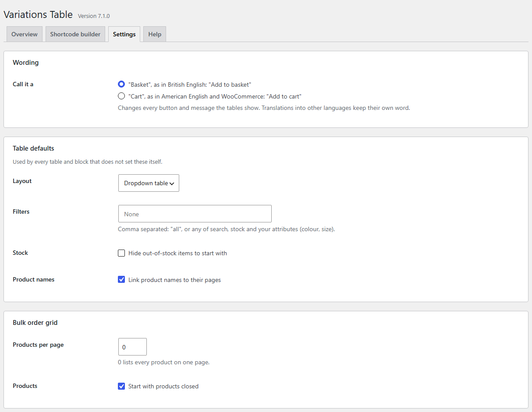Click the "Comma separated" filters help text
Screen dimensions: 532x412
pos(227,229)
